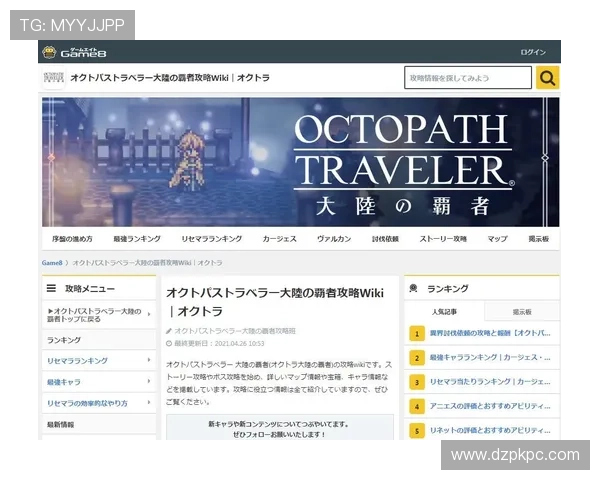Open ヴァルカン in navigation bar
600x480 pixels.
click(x=334, y=239)
